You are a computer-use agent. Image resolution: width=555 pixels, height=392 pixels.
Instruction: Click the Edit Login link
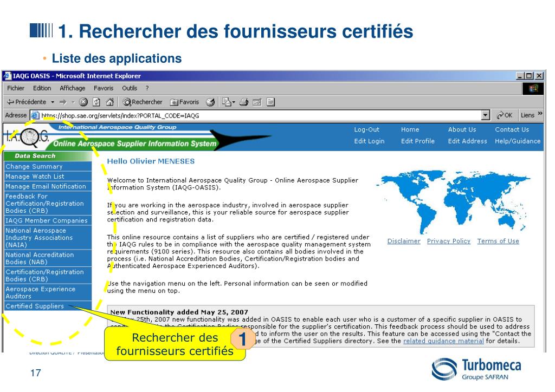click(369, 141)
